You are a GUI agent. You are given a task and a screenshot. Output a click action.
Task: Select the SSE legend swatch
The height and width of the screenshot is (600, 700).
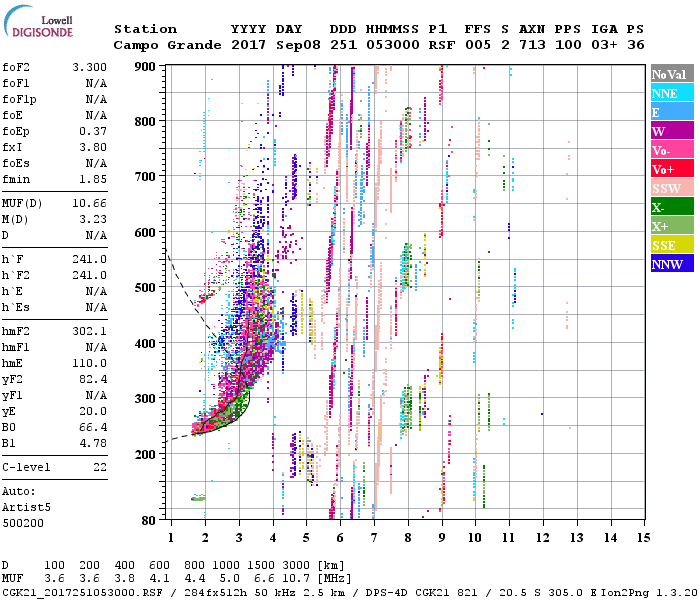coord(672,245)
